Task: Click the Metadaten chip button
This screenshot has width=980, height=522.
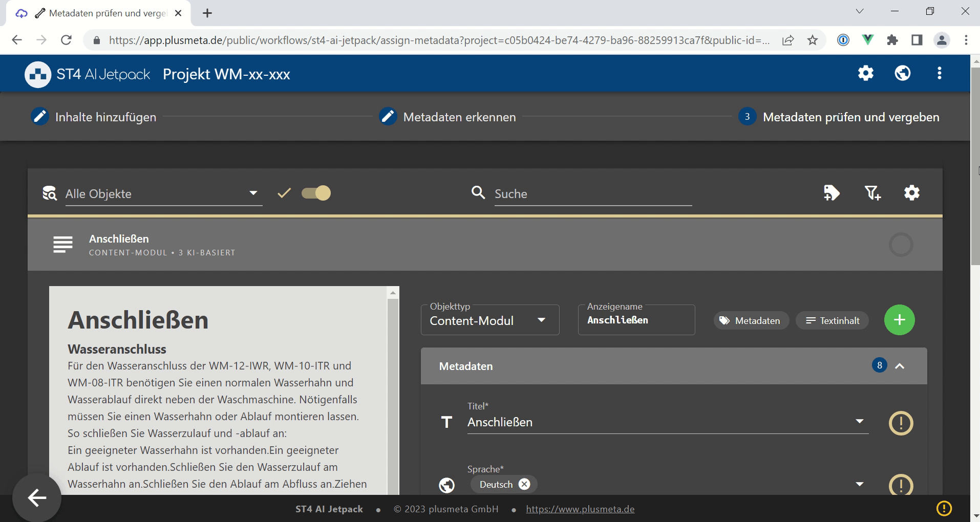Action: point(751,321)
